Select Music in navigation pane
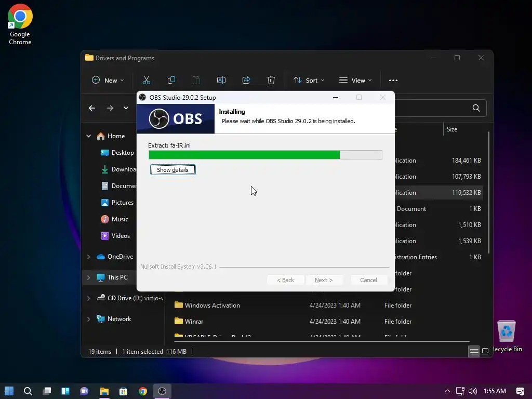Viewport: 532px width, 399px height. click(x=114, y=219)
